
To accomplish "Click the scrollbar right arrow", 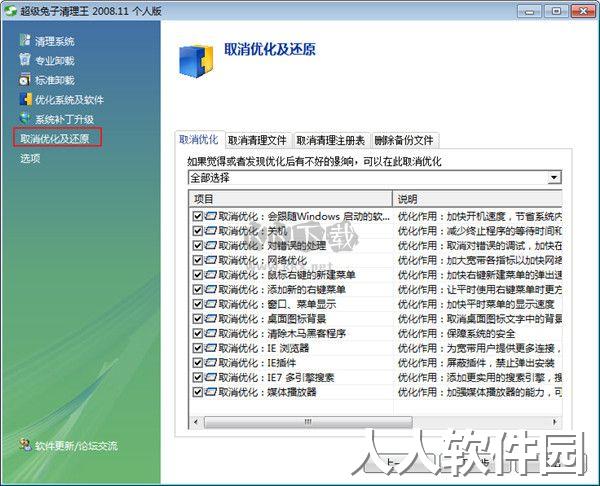I will click(x=555, y=422).
